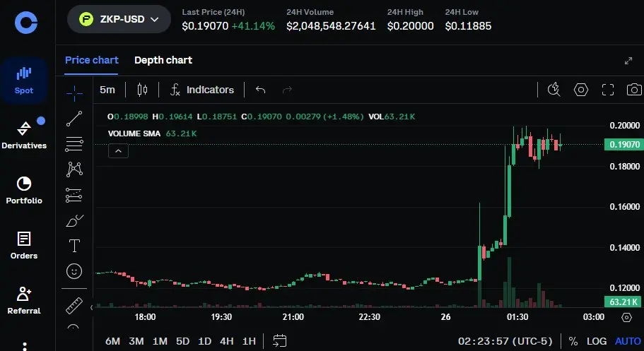
Task: Open the go-to-date calendar icon
Action: pyautogui.click(x=280, y=340)
